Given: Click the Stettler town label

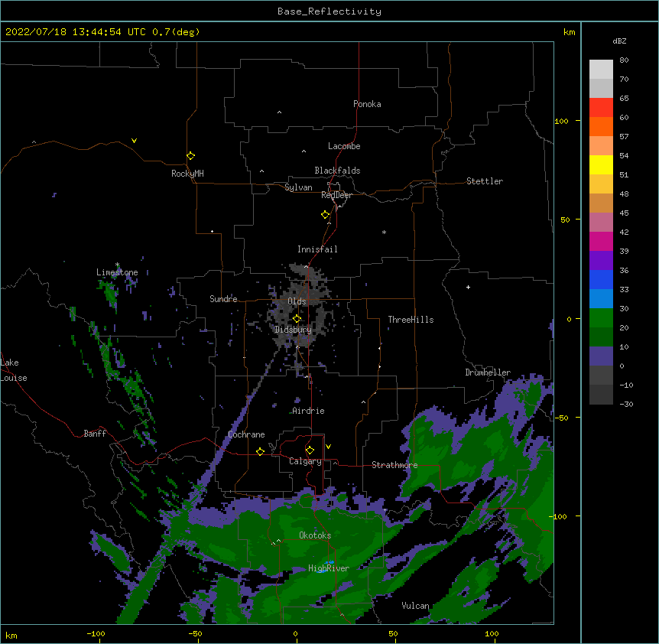Looking at the screenshot, I should [x=485, y=181].
